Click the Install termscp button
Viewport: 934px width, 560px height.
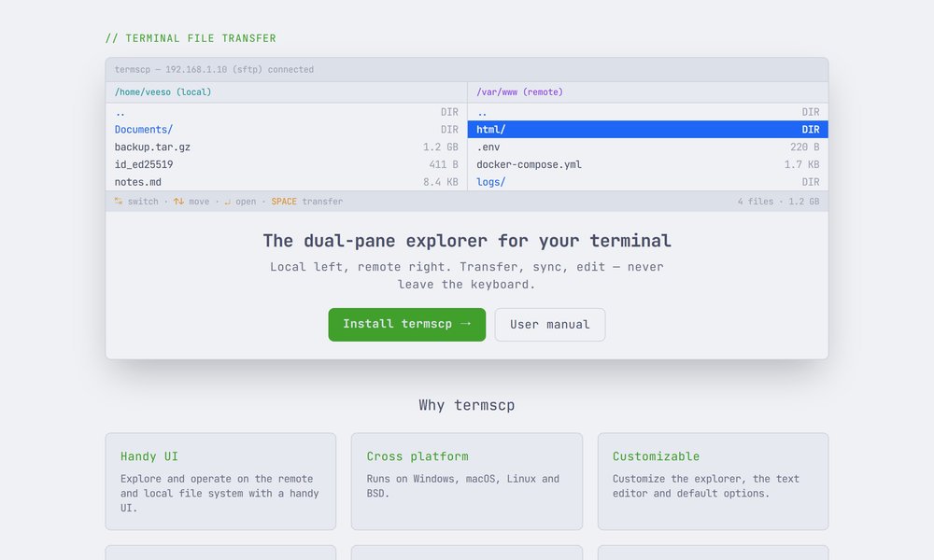coord(407,325)
